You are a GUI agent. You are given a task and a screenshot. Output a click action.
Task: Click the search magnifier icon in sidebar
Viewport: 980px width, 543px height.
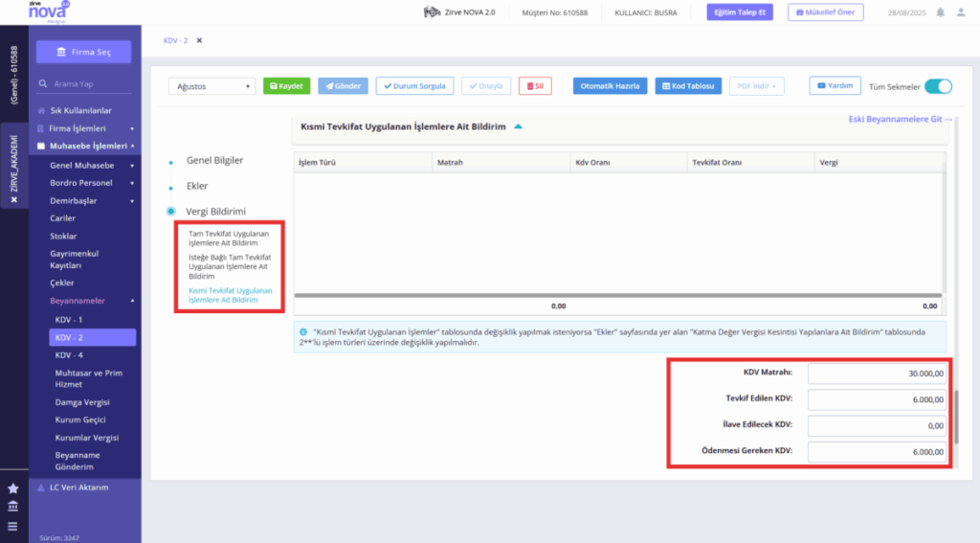pos(42,83)
